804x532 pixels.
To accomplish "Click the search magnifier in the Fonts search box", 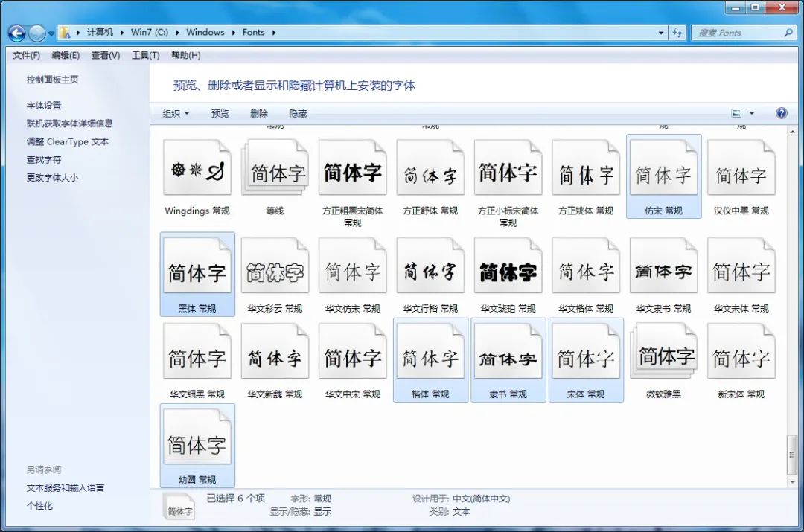I will point(788,32).
